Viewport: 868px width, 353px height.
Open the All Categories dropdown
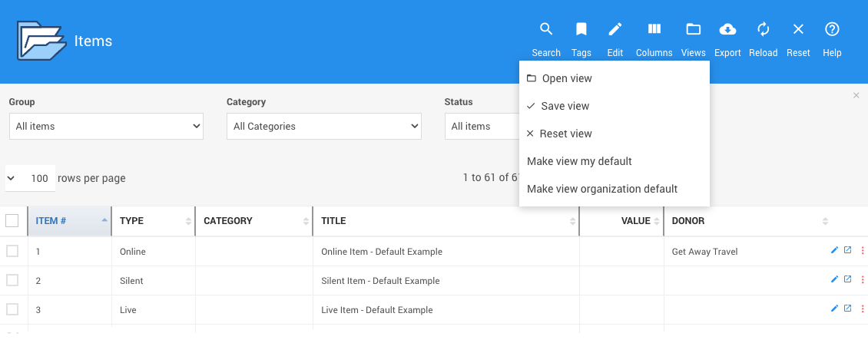coord(323,127)
